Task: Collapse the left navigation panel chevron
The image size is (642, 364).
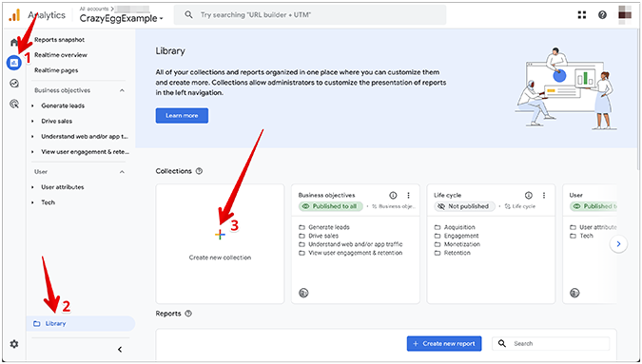Action: [x=120, y=350]
